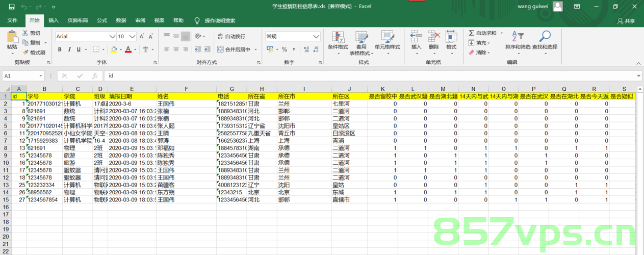Apply comma thousands separator style

coord(294,49)
